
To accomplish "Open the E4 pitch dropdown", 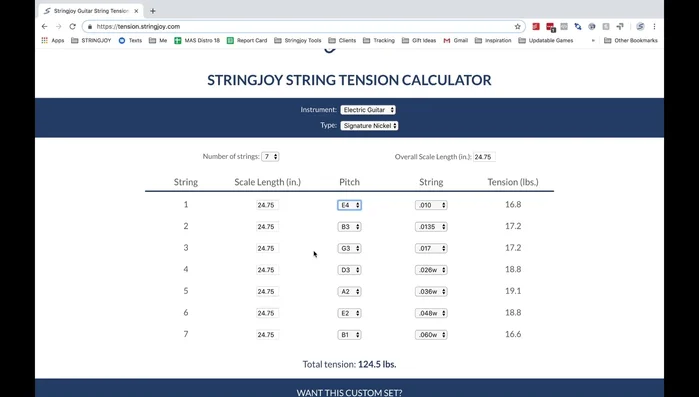I will coord(350,205).
